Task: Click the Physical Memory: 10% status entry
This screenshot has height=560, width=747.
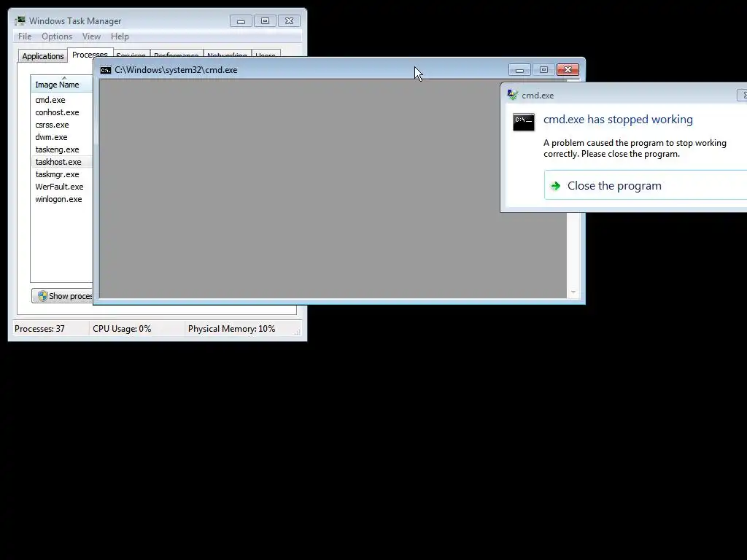Action: (231, 329)
